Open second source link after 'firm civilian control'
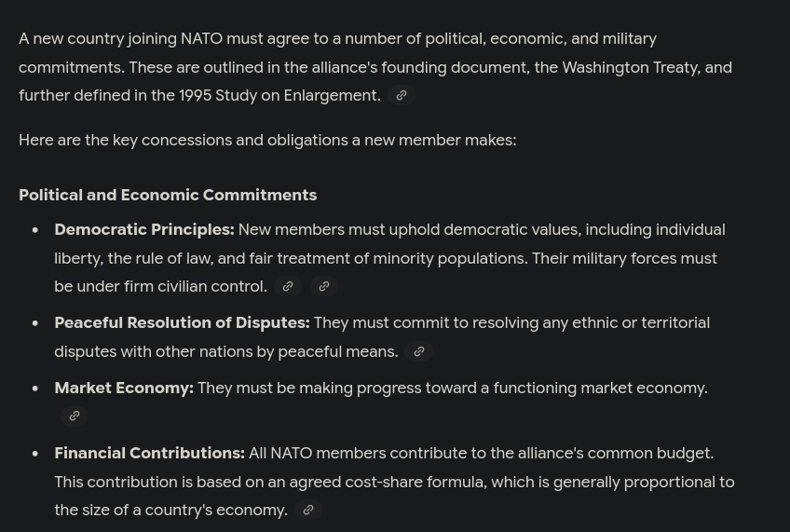The width and height of the screenshot is (790, 532). click(x=324, y=286)
